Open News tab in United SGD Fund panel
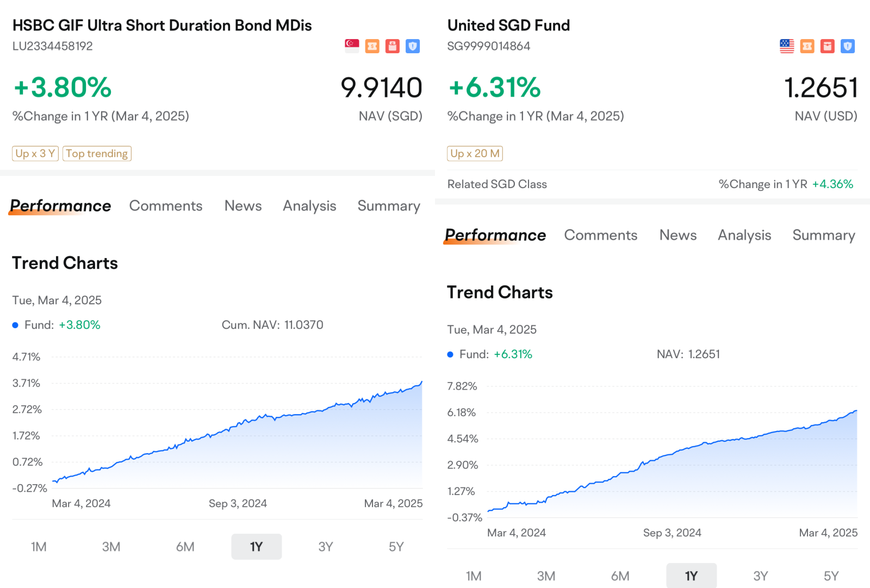The image size is (870, 588). [678, 235]
